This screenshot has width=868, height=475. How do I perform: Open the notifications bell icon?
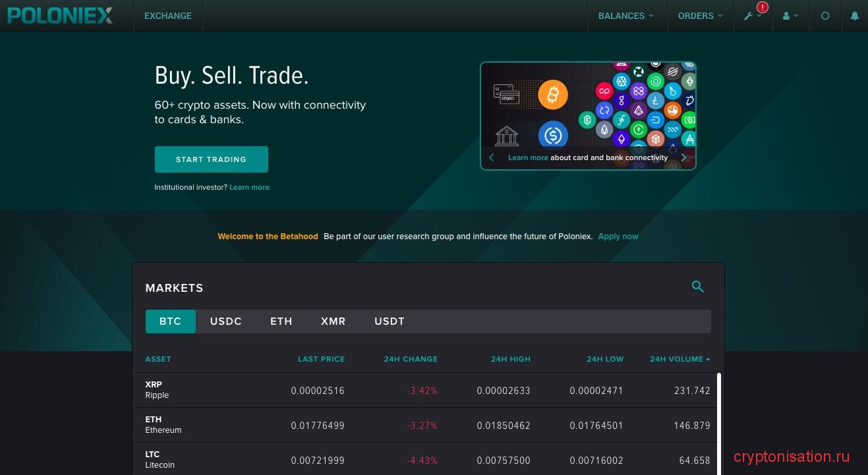tap(855, 15)
